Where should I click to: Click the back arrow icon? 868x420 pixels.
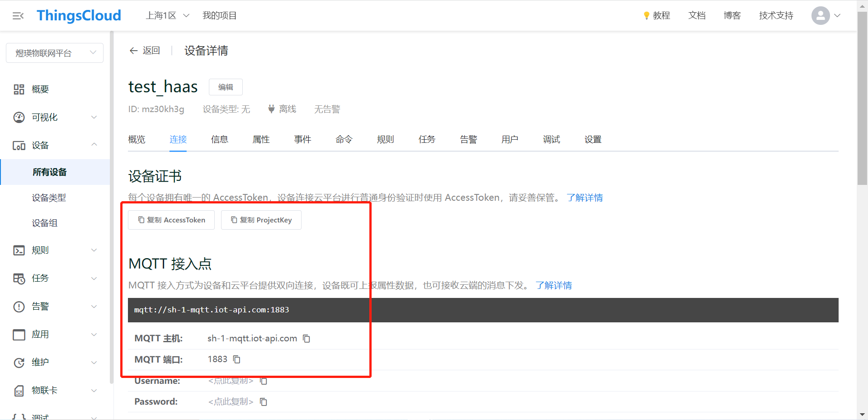(133, 51)
